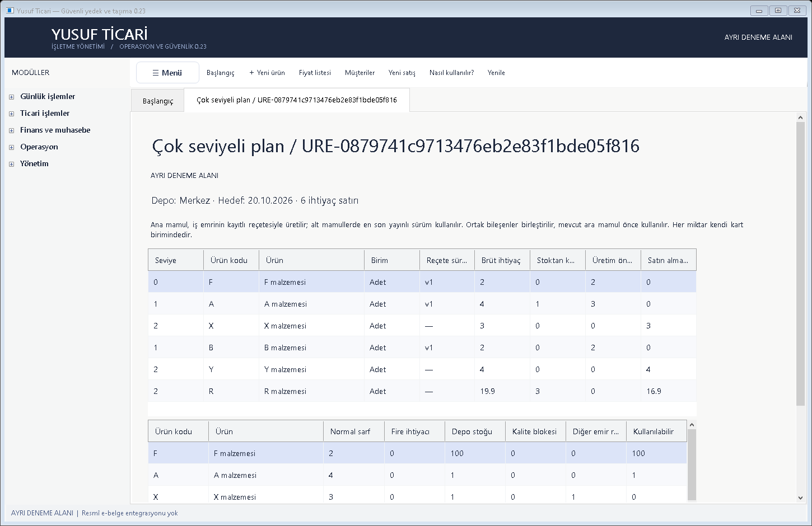The width and height of the screenshot is (812, 526).
Task: Expand the Günlük işlemler tree node
Action: pos(11,97)
